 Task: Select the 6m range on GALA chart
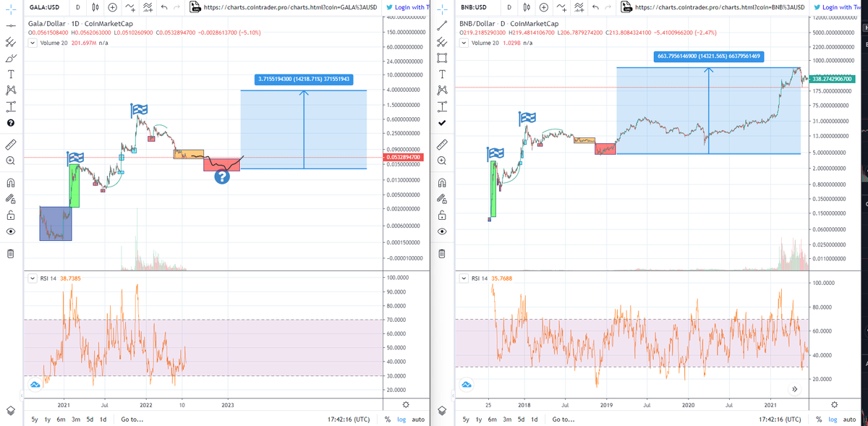[61, 419]
